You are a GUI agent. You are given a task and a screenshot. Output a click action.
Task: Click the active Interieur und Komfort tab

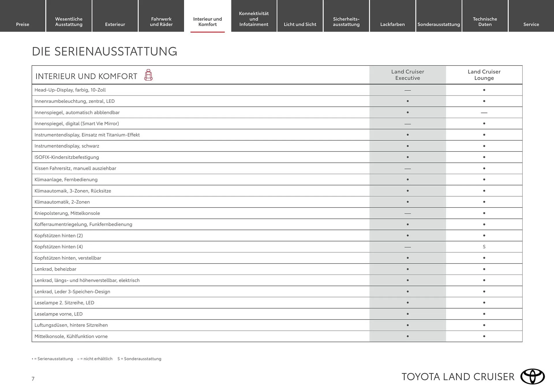207,22
